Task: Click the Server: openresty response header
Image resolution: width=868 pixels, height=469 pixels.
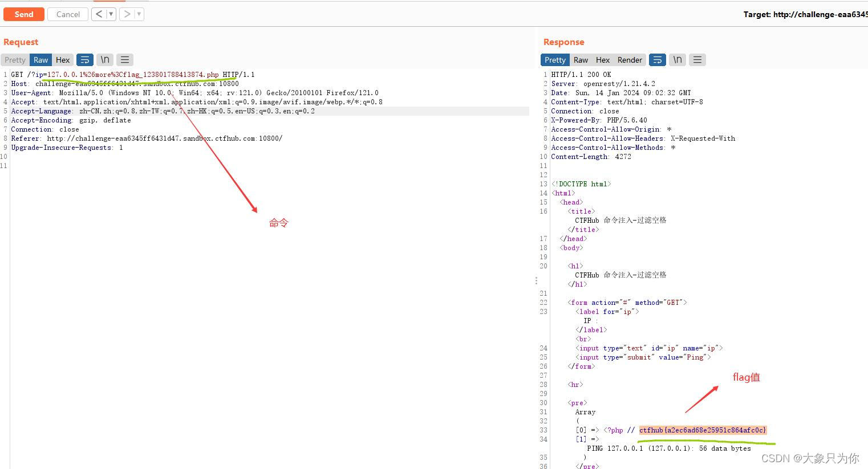Action: (603, 84)
